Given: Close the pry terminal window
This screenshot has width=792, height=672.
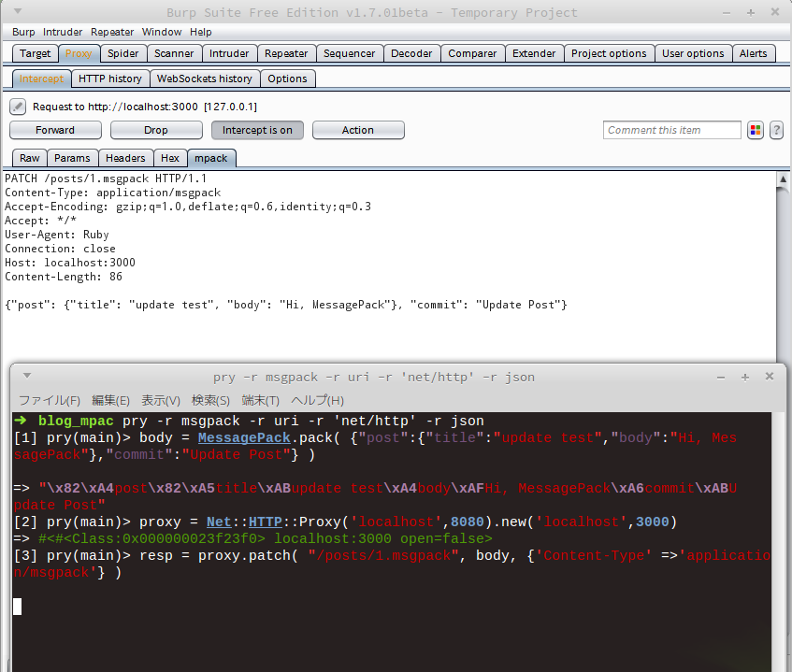Looking at the screenshot, I should pos(769,377).
